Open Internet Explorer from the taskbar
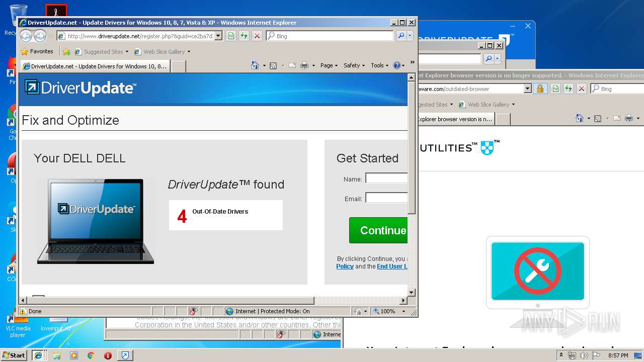 click(38, 355)
